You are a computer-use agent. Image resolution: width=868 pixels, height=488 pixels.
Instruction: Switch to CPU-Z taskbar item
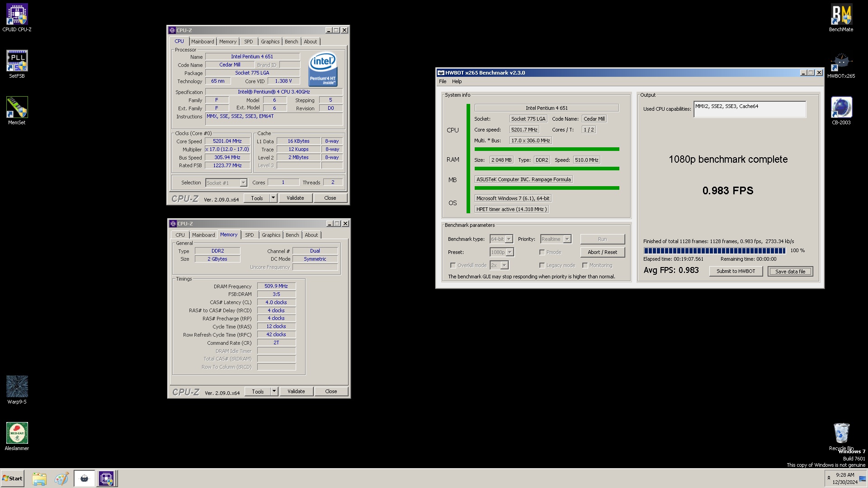[x=107, y=479]
